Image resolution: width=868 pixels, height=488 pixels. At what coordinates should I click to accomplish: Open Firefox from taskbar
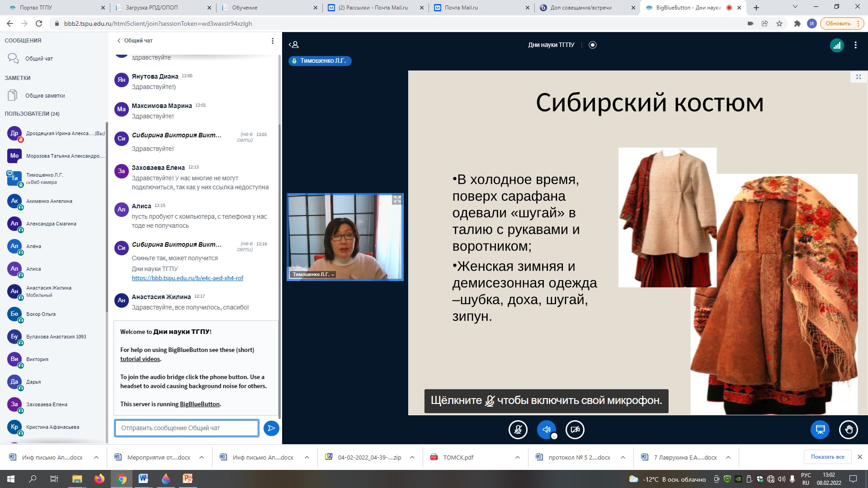(99, 479)
